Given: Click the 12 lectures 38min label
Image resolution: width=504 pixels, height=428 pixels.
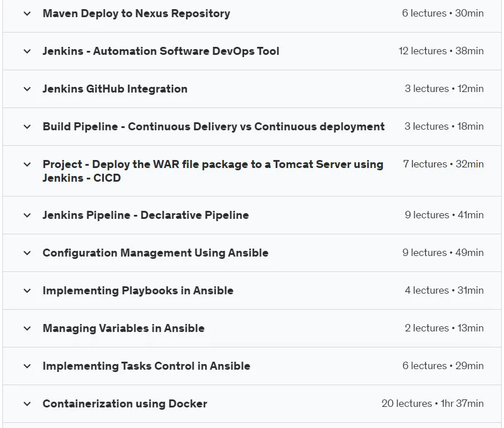Looking at the screenshot, I should coord(441,51).
